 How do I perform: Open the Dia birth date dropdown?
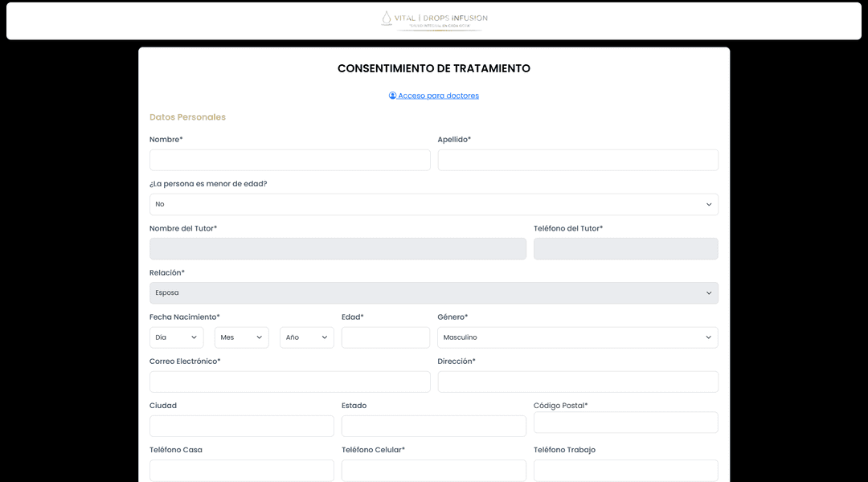click(176, 337)
